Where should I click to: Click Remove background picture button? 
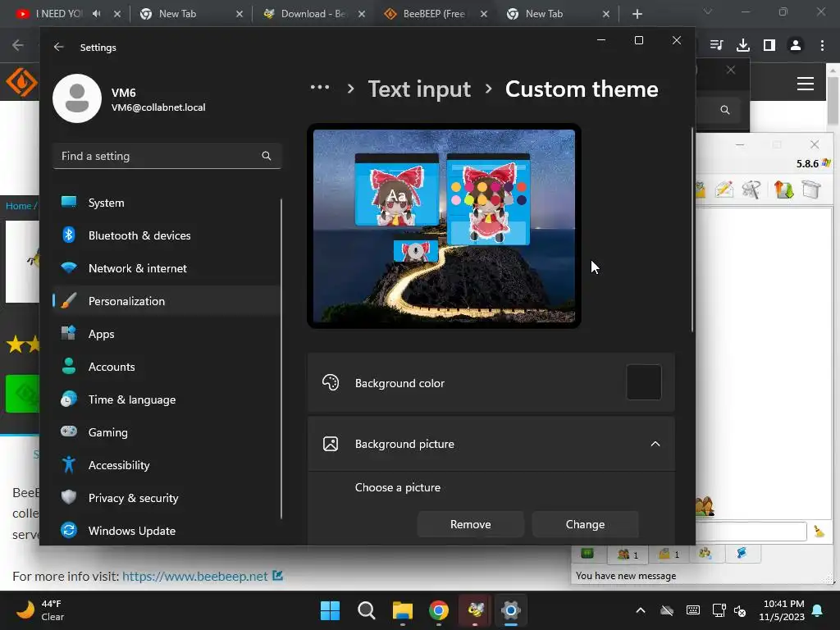[470, 524]
